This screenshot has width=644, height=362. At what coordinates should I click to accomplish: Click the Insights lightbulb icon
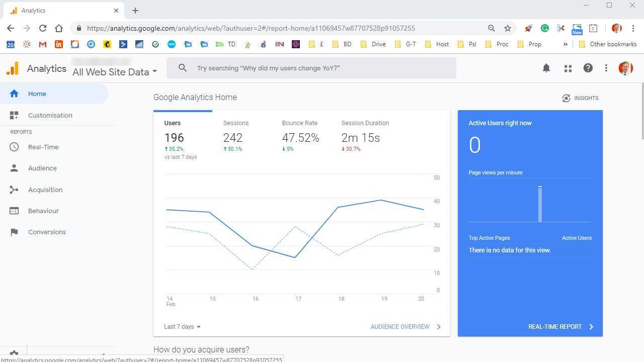[x=566, y=98]
